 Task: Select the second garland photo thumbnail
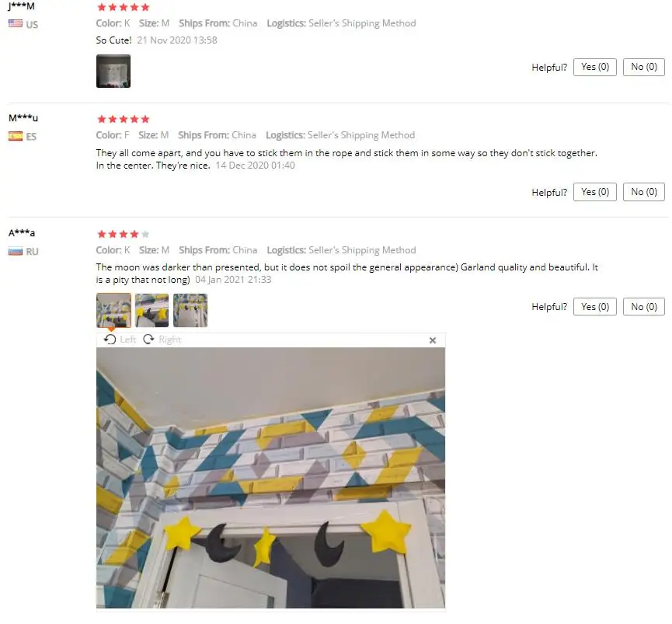click(x=151, y=310)
